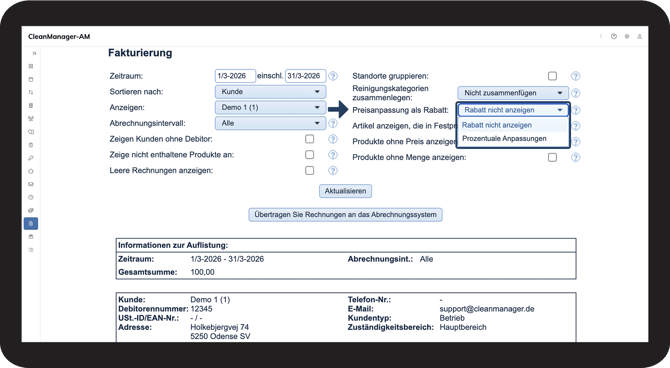Image resolution: width=670 pixels, height=368 pixels.
Task: Open the user profile icon in header
Action: 640,36
